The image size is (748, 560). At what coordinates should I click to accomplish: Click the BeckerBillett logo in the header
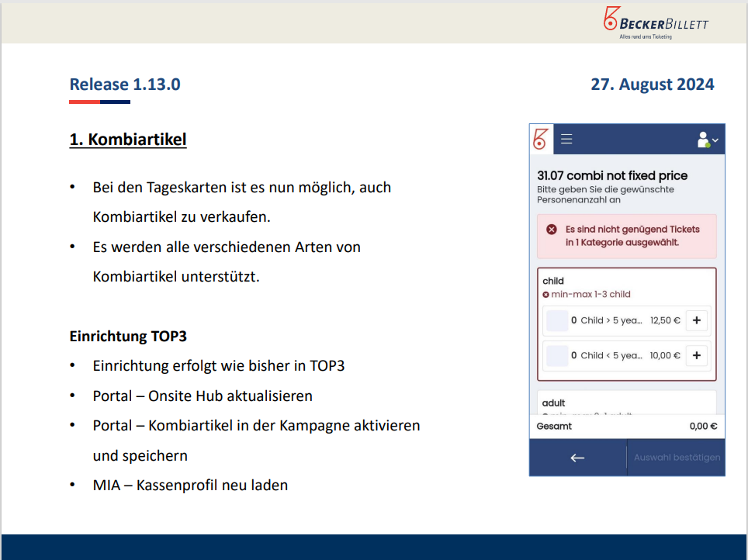pyautogui.click(x=656, y=22)
